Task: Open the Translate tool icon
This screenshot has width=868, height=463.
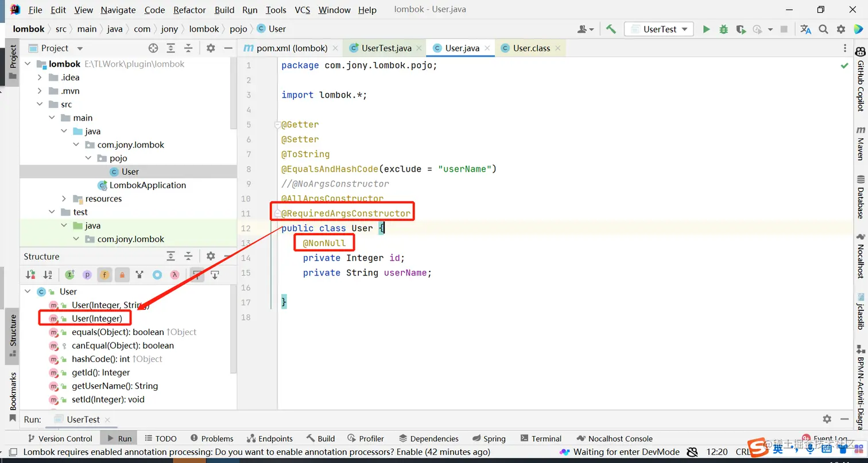Action: (806, 29)
